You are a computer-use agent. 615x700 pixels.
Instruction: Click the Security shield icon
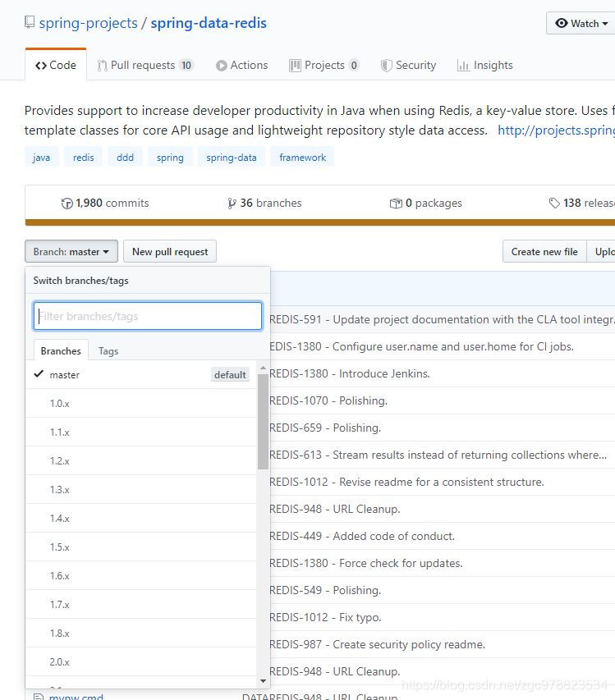point(386,66)
